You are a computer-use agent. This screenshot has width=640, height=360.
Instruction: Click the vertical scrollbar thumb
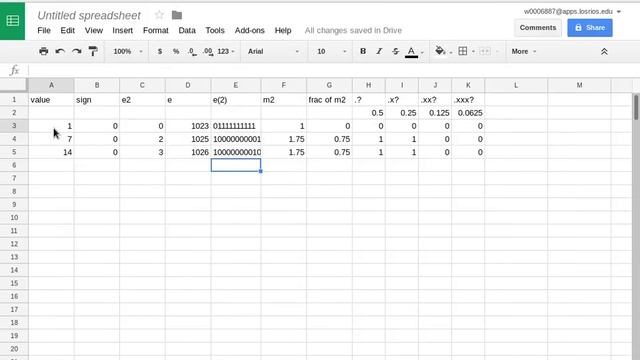point(636,107)
